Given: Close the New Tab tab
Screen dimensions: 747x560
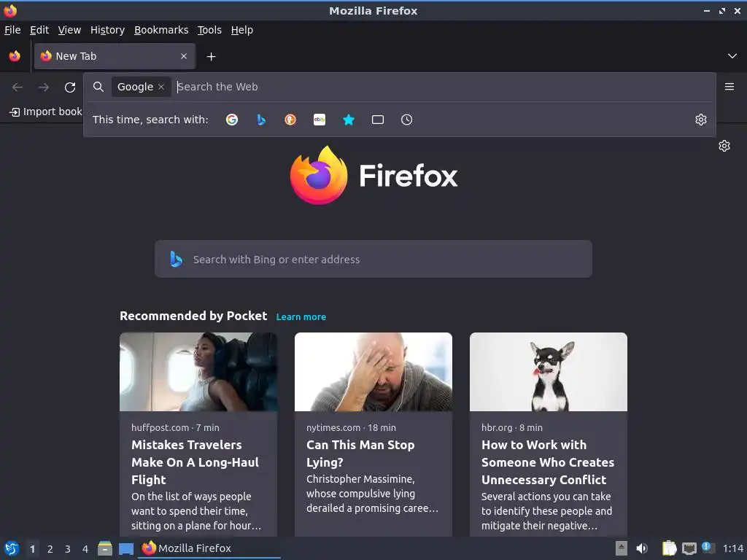Looking at the screenshot, I should point(184,56).
